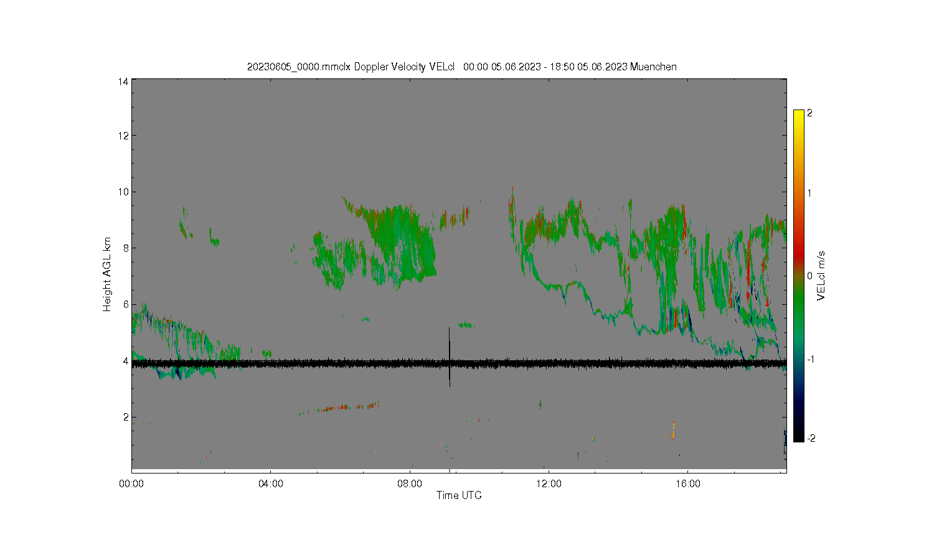Viewport: 934px width, 560px height.
Task: Click the height tick label 2 on y-axis
Action: pyautogui.click(x=126, y=417)
